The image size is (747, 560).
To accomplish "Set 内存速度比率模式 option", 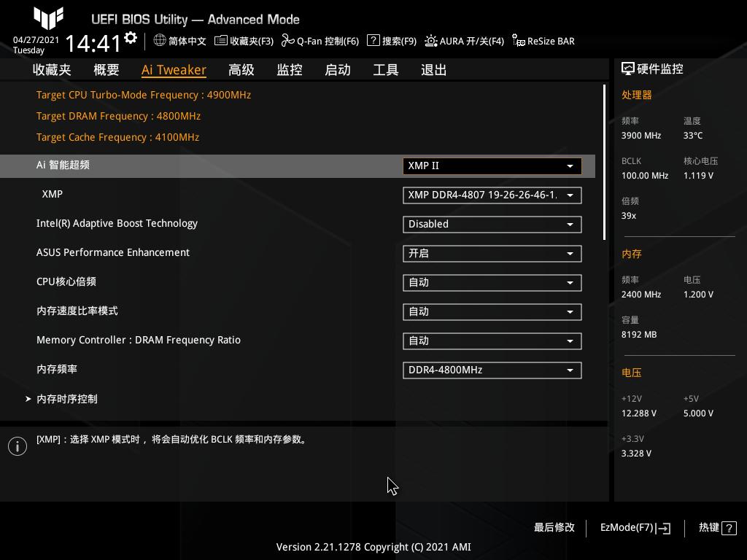I will [x=492, y=311].
